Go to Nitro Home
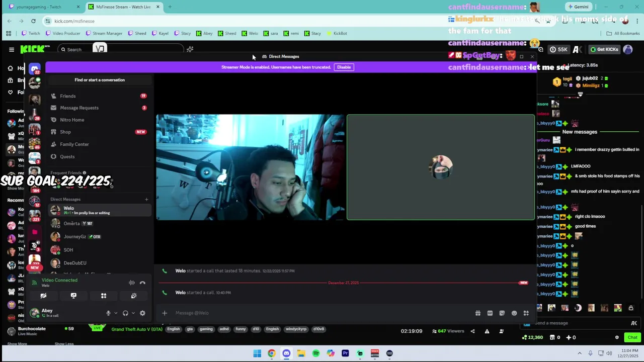This screenshot has height=362, width=644. pos(99,120)
